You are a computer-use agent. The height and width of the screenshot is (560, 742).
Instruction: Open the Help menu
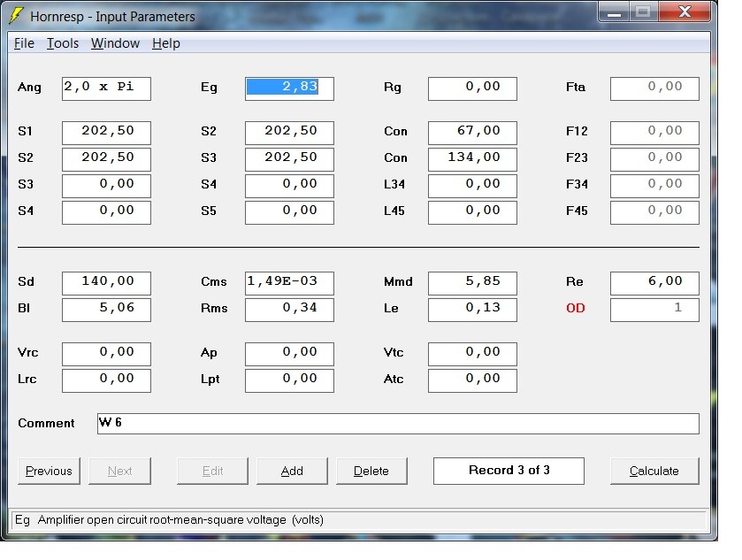(166, 43)
